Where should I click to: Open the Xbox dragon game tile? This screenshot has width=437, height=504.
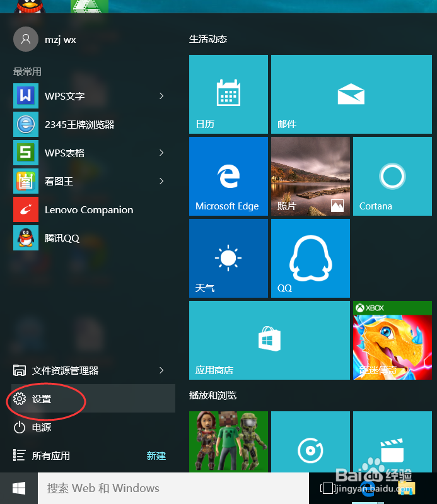(x=392, y=340)
